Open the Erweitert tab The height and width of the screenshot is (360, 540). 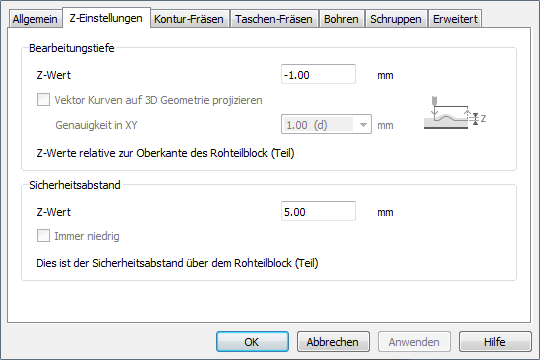tap(455, 19)
